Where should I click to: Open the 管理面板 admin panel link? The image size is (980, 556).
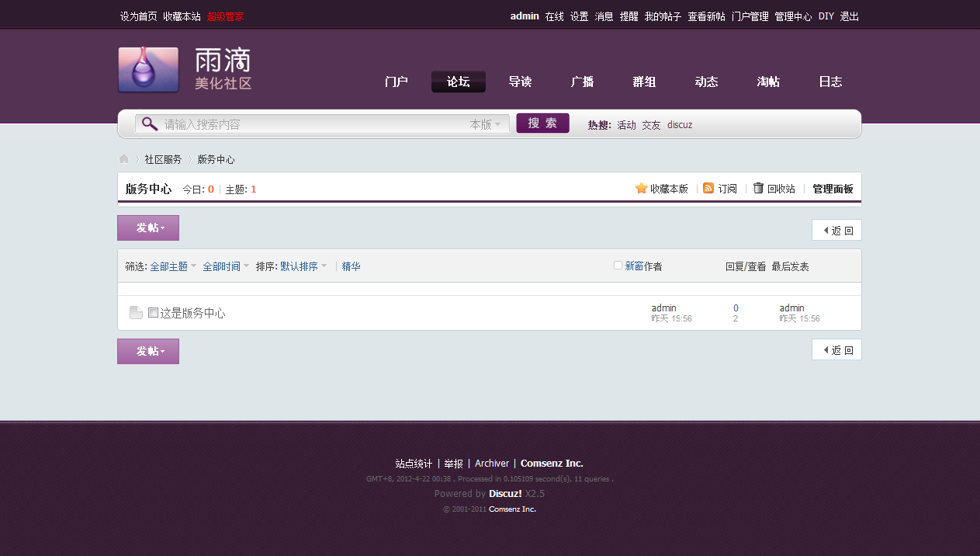click(x=833, y=189)
